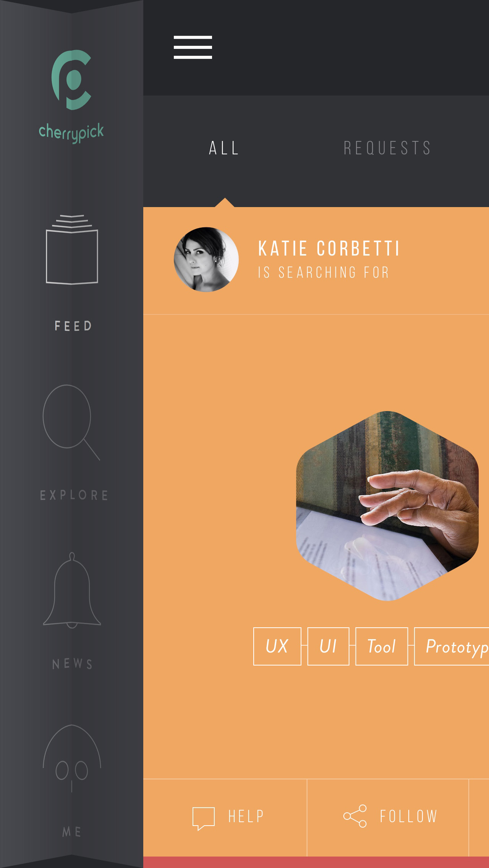Select the UX tag
Image resolution: width=489 pixels, height=868 pixels.
point(277,646)
